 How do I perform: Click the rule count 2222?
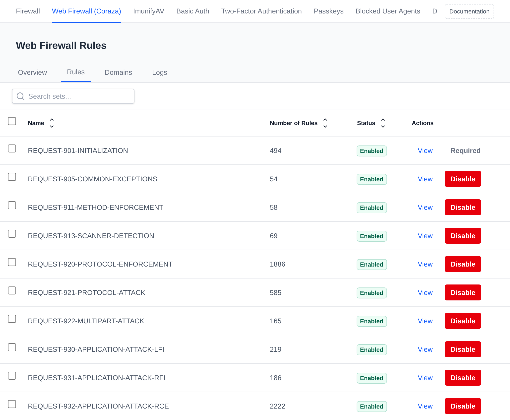pos(277,406)
